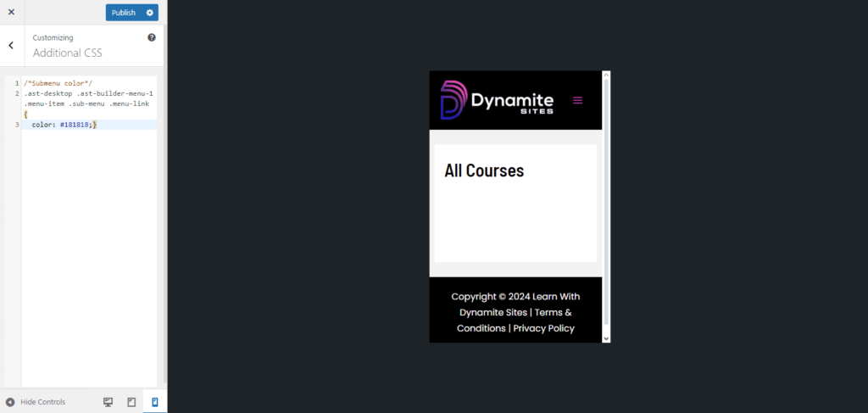Open the Privacy Policy footer link

[543, 328]
